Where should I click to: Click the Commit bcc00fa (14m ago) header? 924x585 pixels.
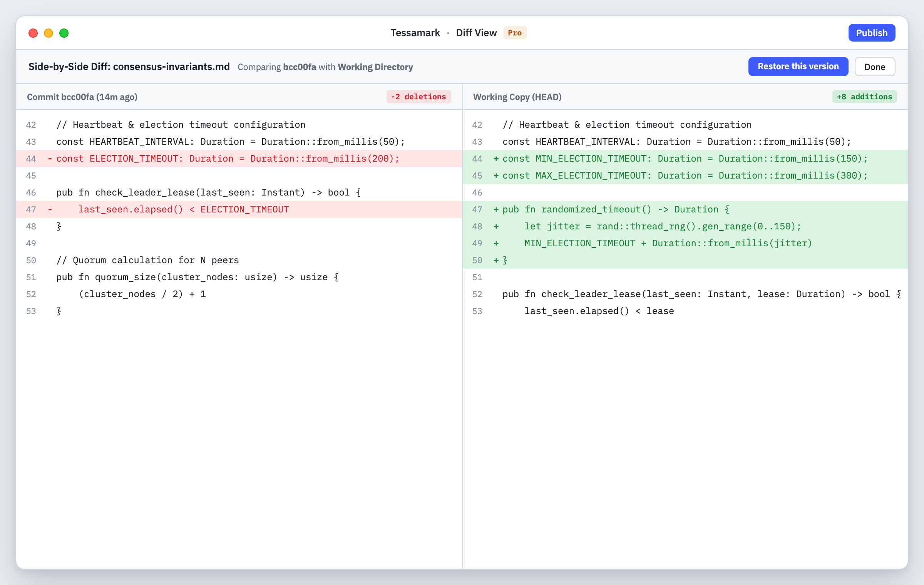click(x=82, y=97)
